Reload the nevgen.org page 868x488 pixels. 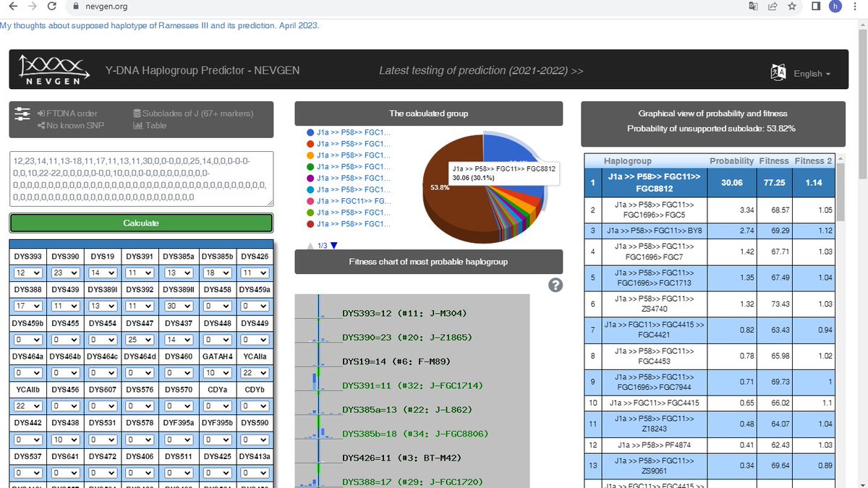(51, 6)
